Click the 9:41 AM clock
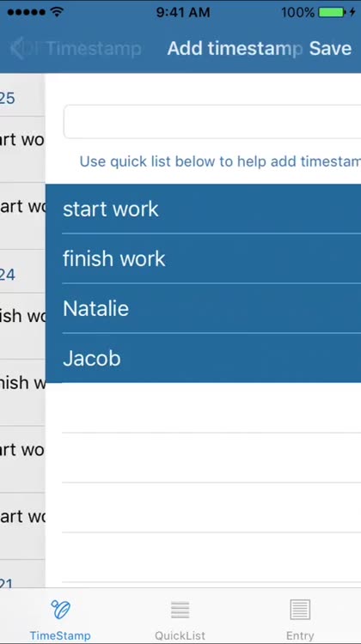361x644 pixels. click(183, 12)
